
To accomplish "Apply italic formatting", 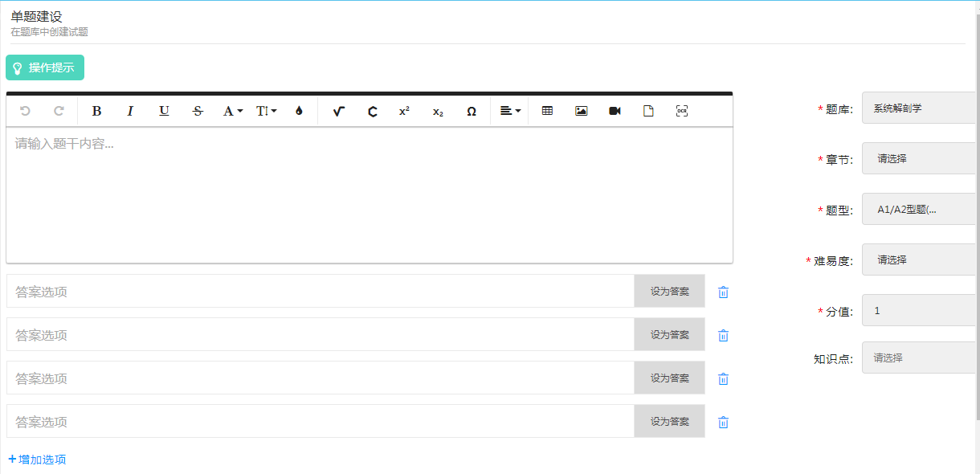I will 130,112.
